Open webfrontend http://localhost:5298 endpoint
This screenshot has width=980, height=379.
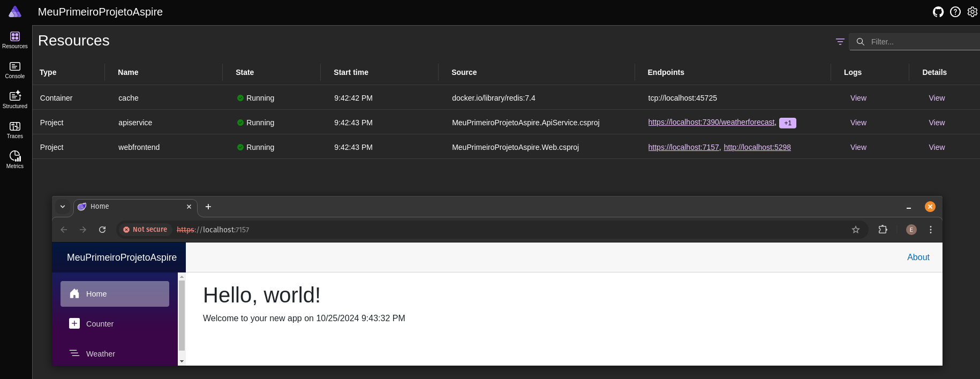point(757,147)
